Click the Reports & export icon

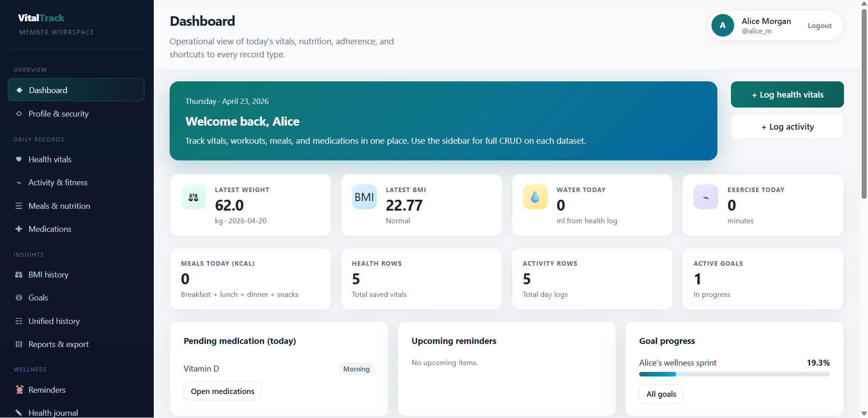pos(19,344)
